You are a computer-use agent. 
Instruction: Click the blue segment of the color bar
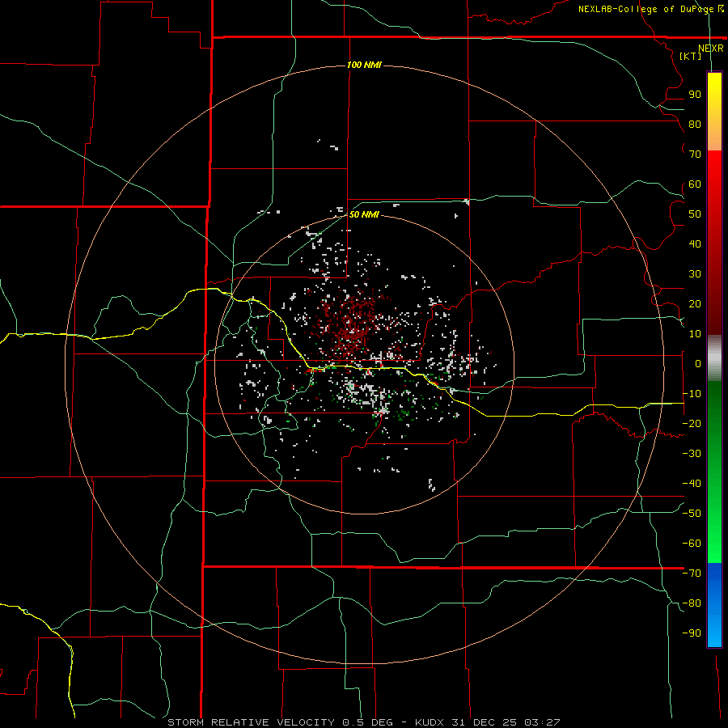714,605
